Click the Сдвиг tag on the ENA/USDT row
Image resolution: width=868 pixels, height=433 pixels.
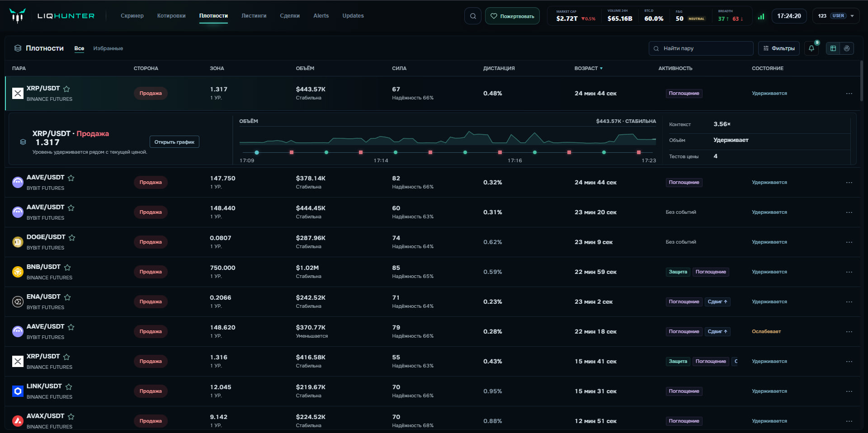tap(717, 302)
